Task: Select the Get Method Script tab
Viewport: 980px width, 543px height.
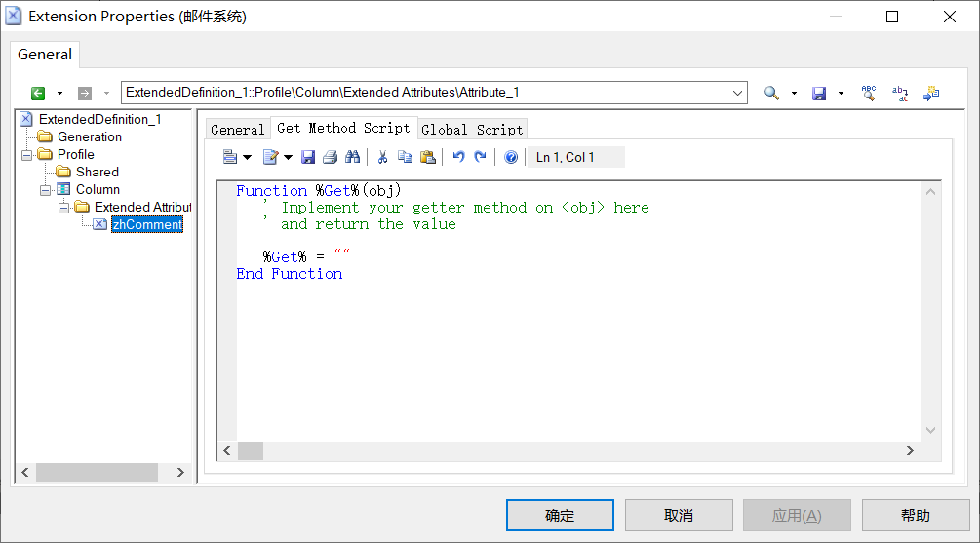Action: click(343, 128)
